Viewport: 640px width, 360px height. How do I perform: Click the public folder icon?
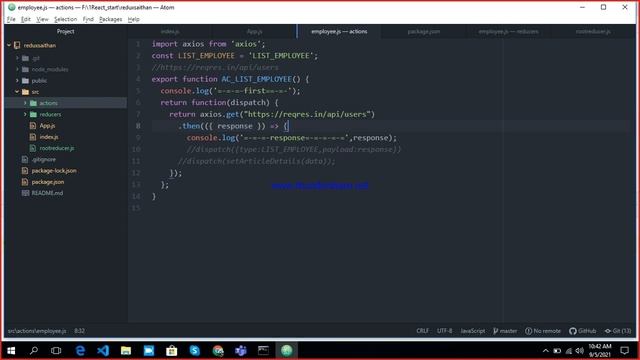coord(25,80)
